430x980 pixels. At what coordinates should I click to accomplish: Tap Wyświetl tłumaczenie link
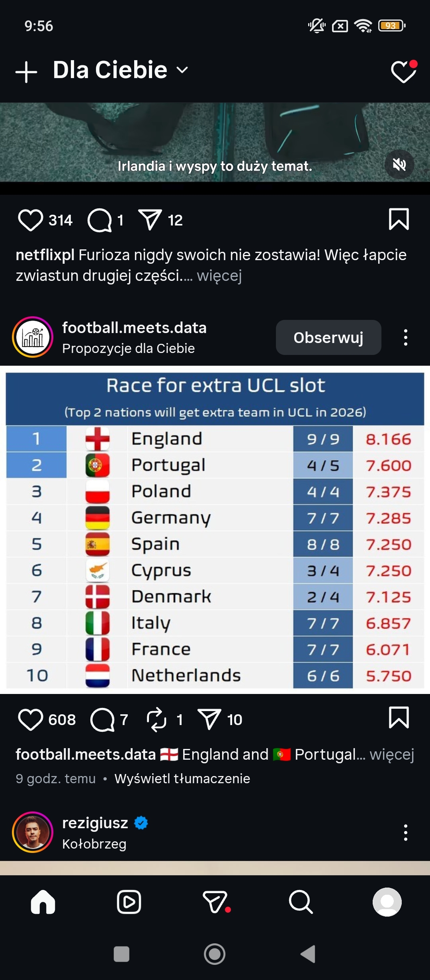point(182,778)
